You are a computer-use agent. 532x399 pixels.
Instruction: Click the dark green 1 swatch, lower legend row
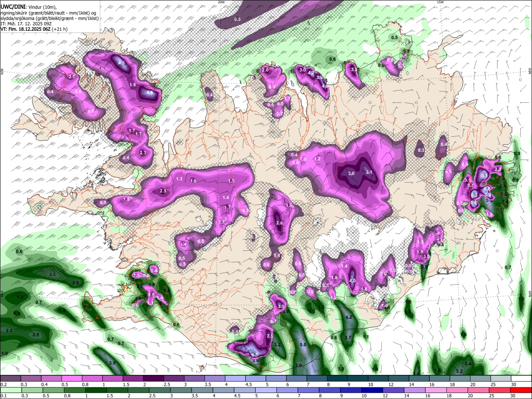click(x=96, y=390)
